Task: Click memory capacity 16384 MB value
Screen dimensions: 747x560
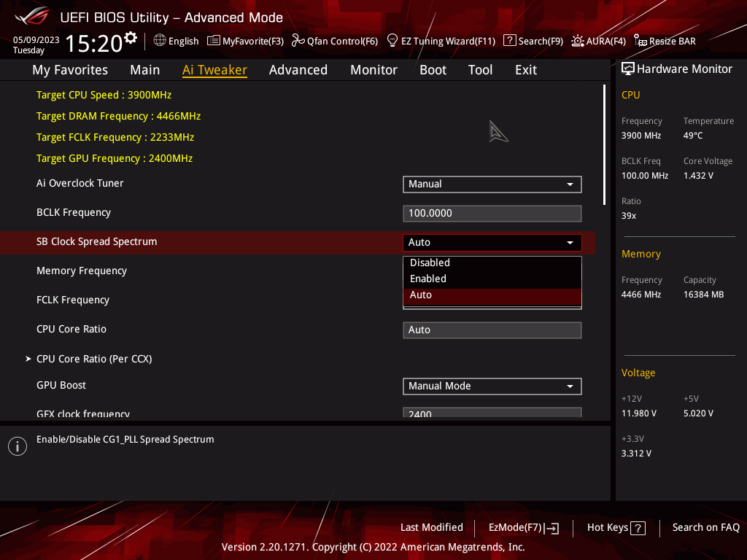Action: point(704,295)
